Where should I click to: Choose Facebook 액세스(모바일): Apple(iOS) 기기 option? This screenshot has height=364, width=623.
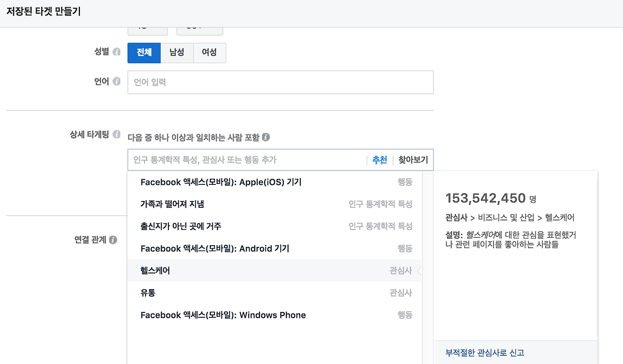click(x=220, y=182)
